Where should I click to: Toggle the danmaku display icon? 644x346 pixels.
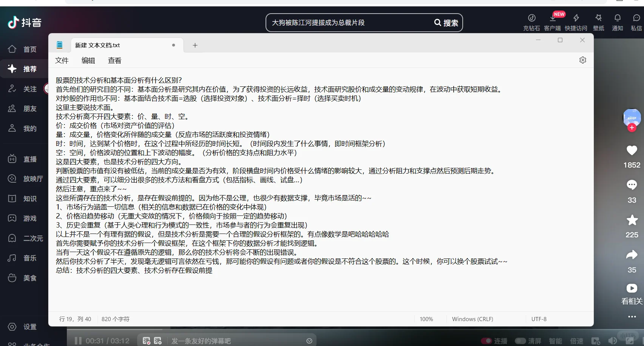coord(147,341)
